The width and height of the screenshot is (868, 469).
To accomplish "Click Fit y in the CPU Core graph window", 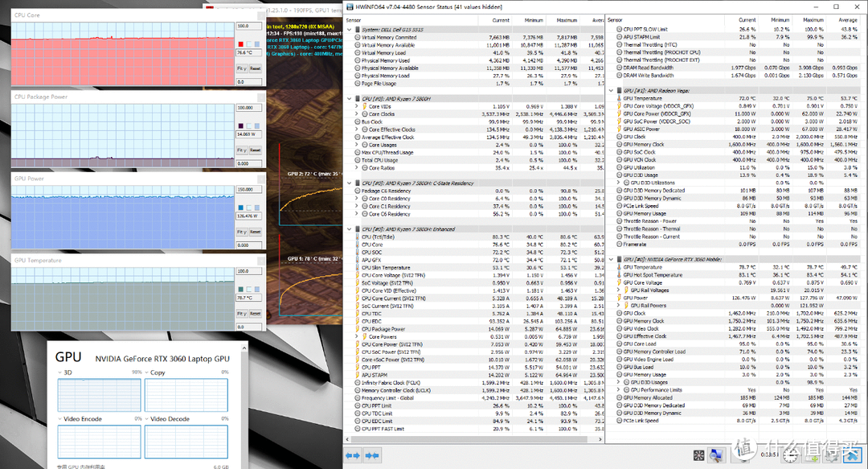I will (x=241, y=68).
